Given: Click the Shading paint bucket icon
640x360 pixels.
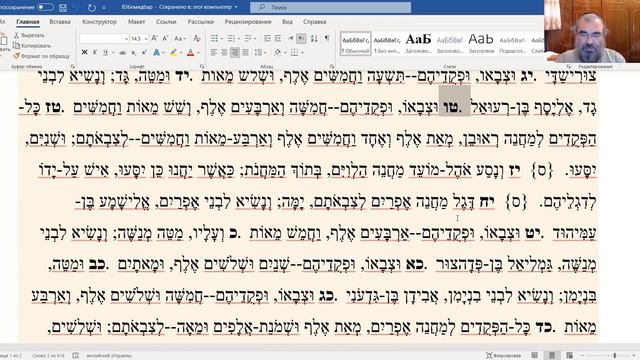Looking at the screenshot, I should click(278, 52).
